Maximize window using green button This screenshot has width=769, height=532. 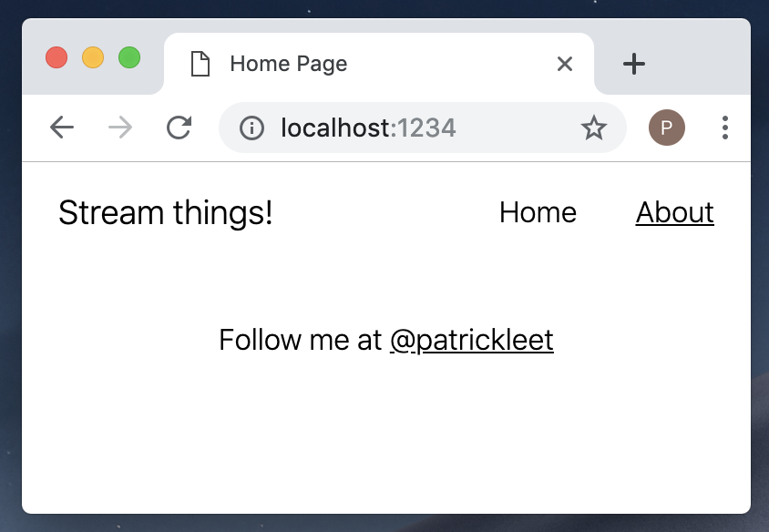point(129,57)
